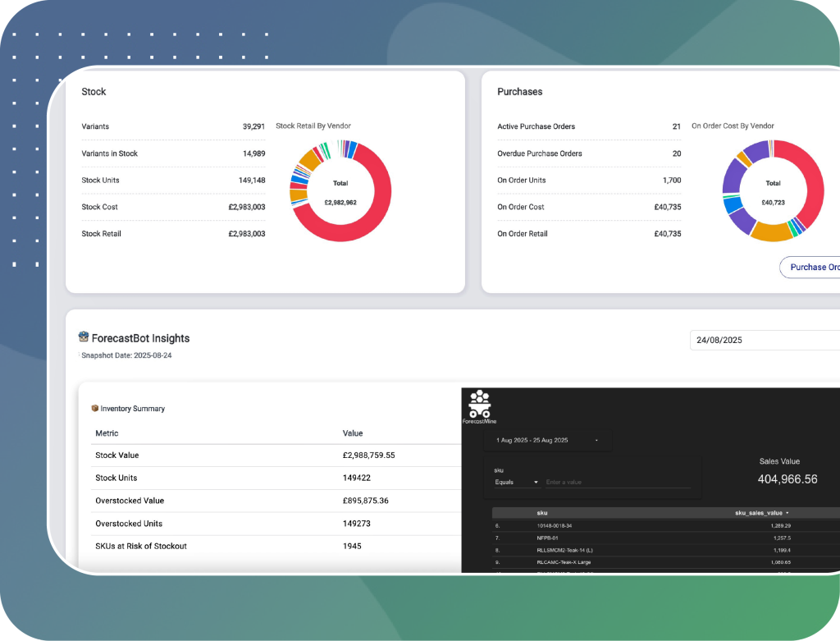
Task: Click the Inventory Summary box icon
Action: click(94, 408)
